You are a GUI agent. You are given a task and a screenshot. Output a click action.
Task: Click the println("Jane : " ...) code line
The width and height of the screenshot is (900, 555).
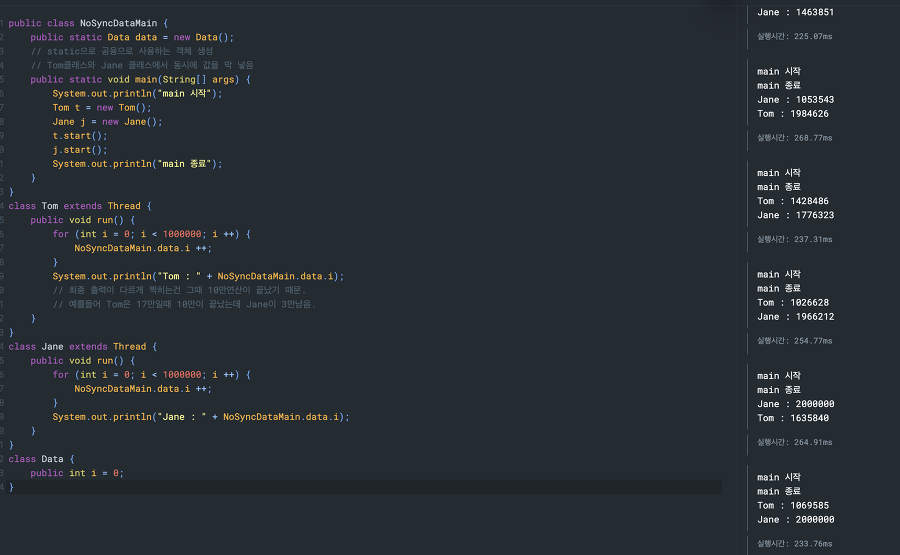201,417
